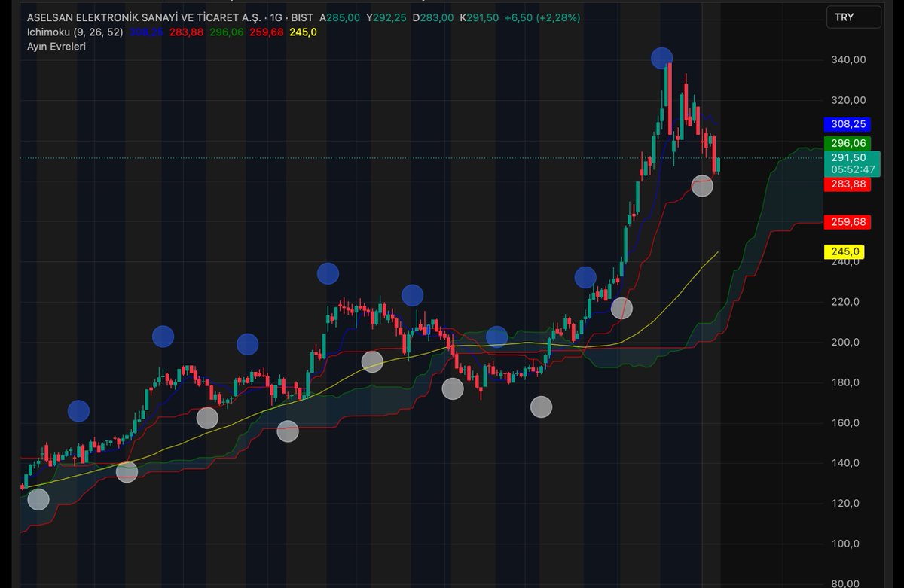The image size is (904, 588).
Task: Click the green 296,06 value in Ichimoku legend
Action: tap(228, 32)
